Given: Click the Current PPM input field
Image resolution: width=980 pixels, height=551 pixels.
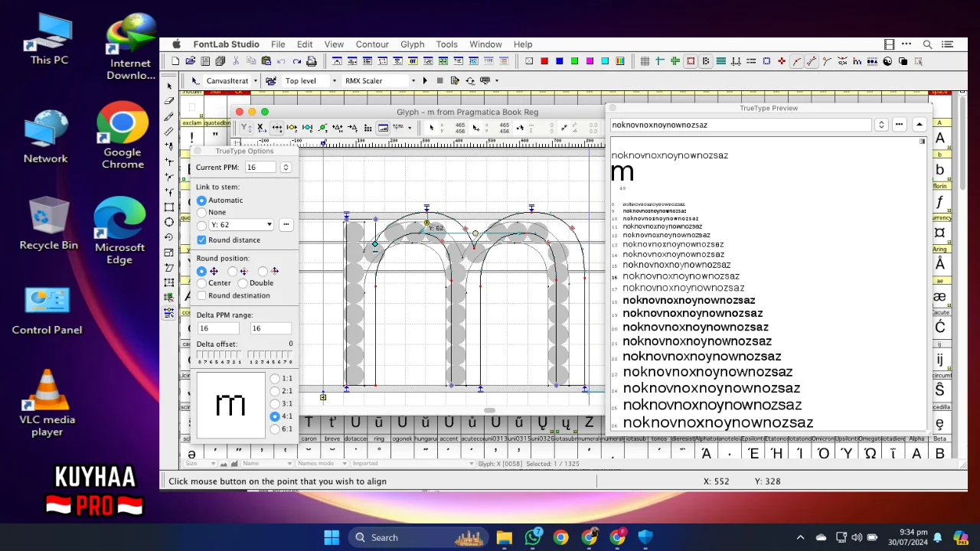Looking at the screenshot, I should point(260,167).
